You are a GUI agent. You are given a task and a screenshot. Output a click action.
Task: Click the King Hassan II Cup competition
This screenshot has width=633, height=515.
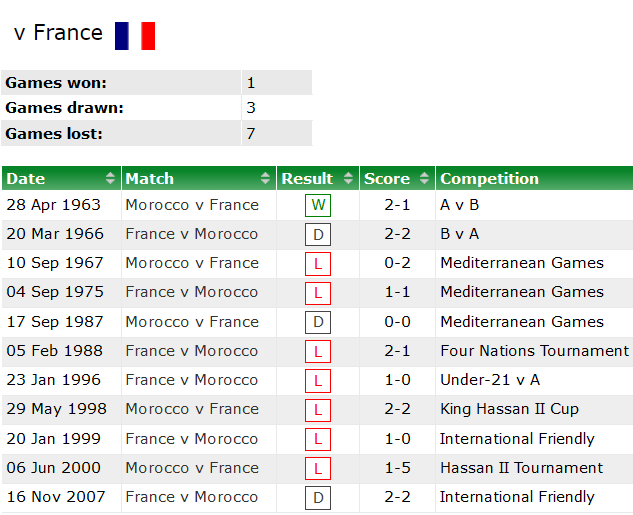coord(509,409)
